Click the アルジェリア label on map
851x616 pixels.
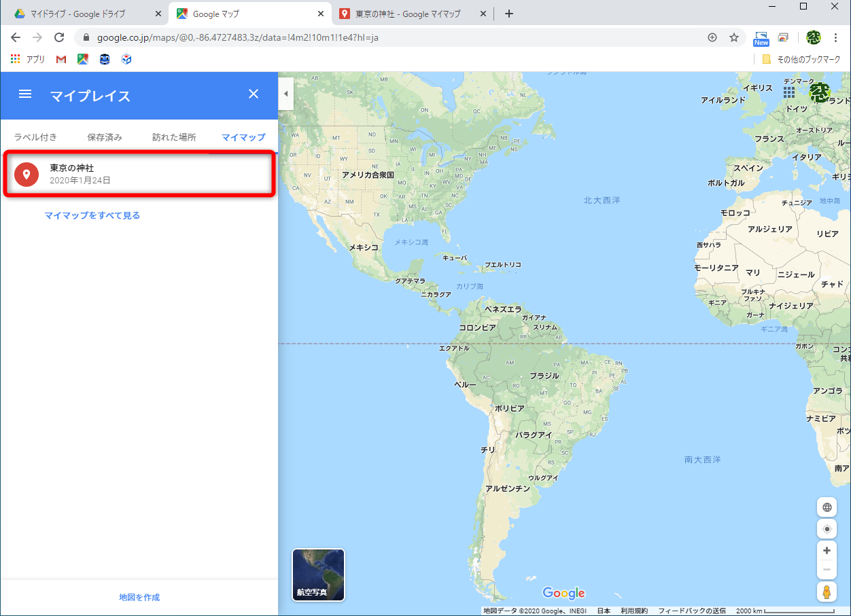(770, 230)
